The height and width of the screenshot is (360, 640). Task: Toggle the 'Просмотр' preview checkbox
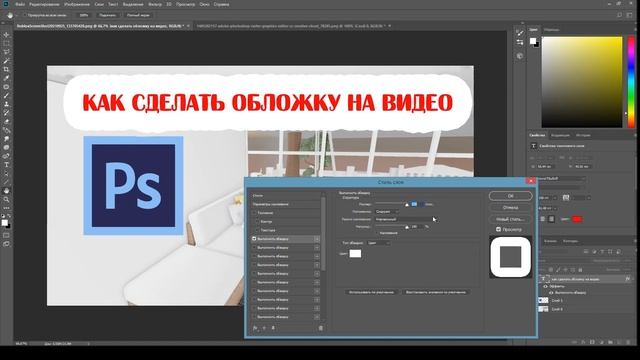point(498,229)
